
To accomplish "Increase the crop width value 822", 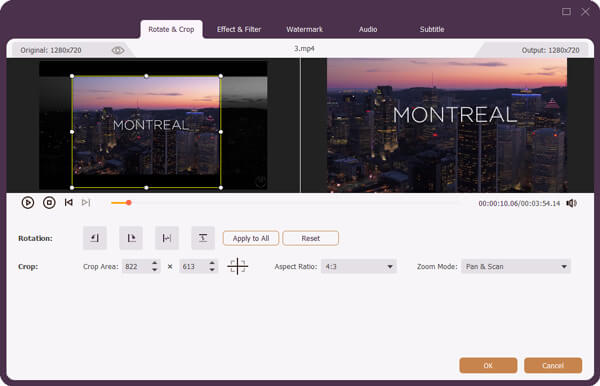I will 155,263.
